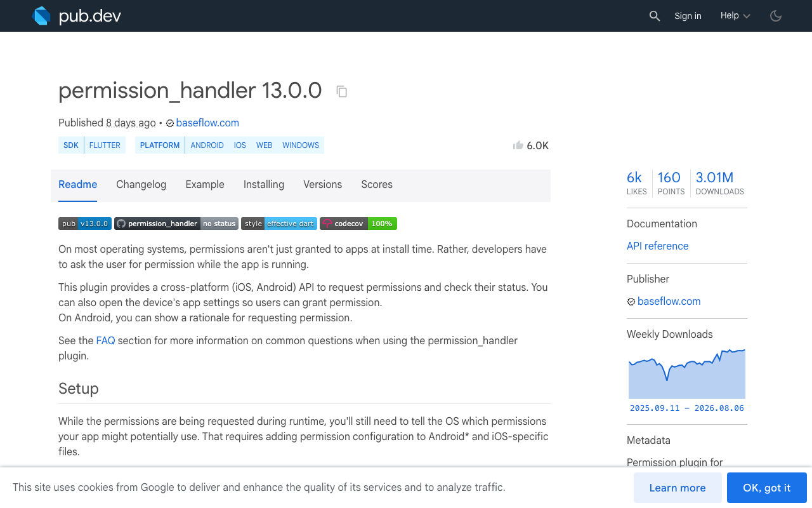Click the Setup heading

point(79,389)
